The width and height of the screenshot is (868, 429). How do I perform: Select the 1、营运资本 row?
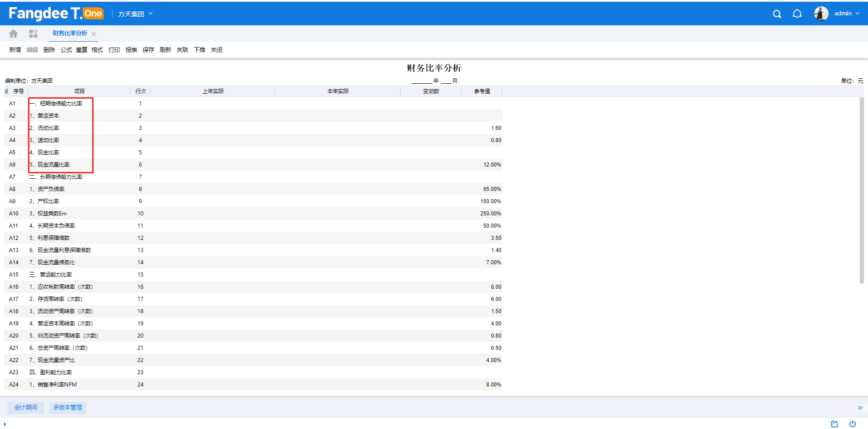pos(253,116)
